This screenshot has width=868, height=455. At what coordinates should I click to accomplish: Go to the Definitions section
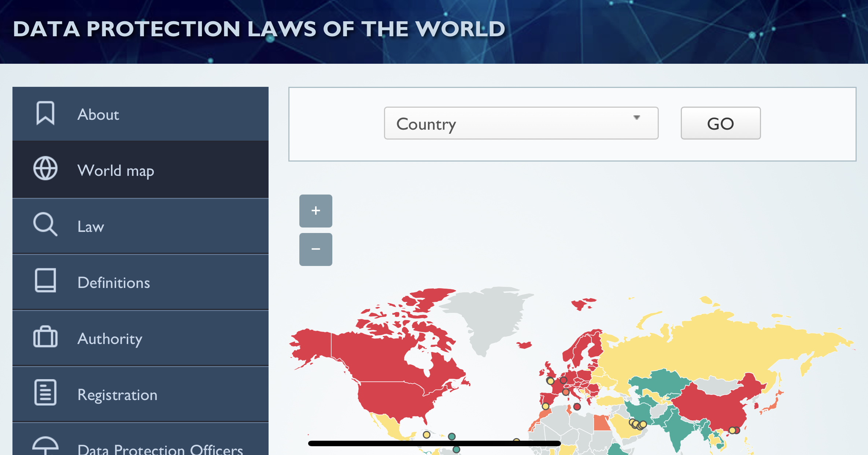point(140,282)
